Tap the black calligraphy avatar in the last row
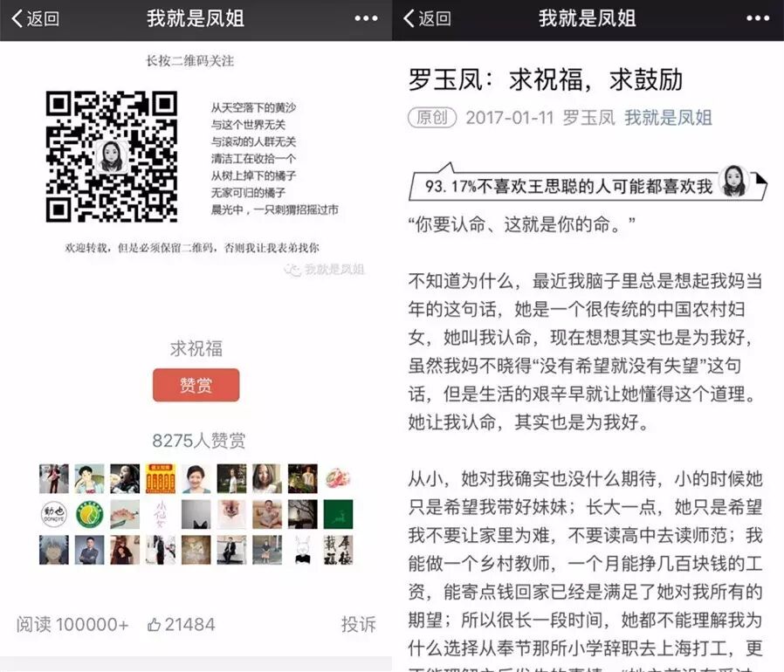Viewport: 784px width, 672px height. (x=338, y=550)
